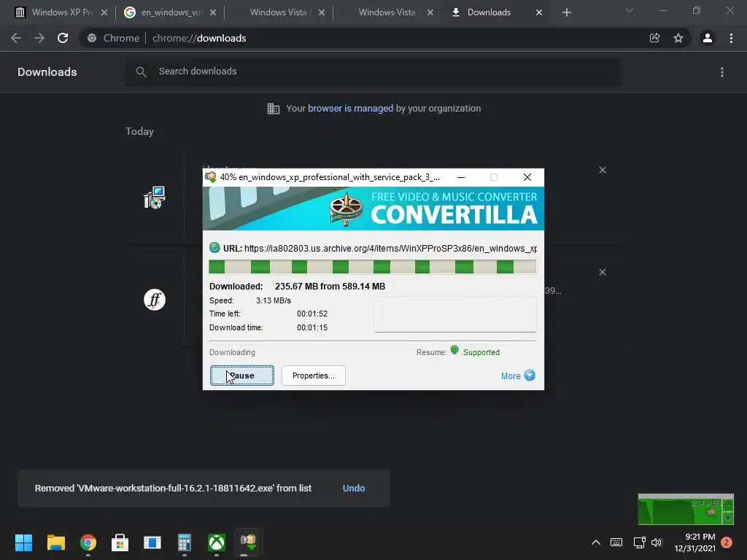Screen dimensions: 747x560
Task: Open network status tray icon
Action: (639, 542)
